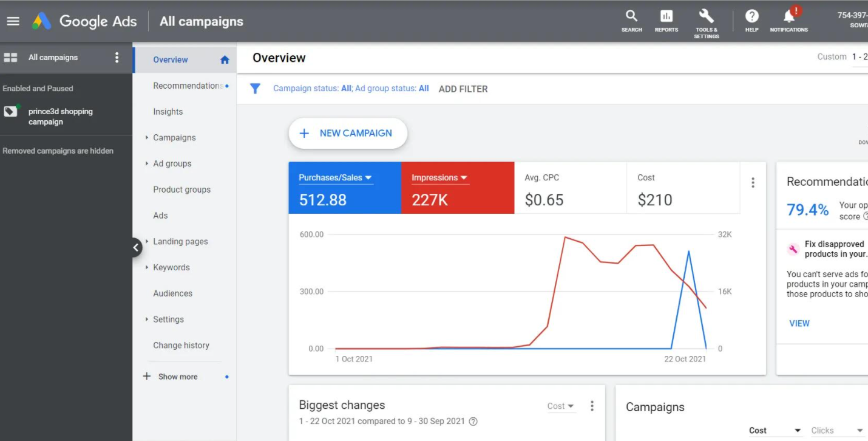Image resolution: width=868 pixels, height=441 pixels.
Task: Click the Search magnifier icon
Action: point(631,16)
